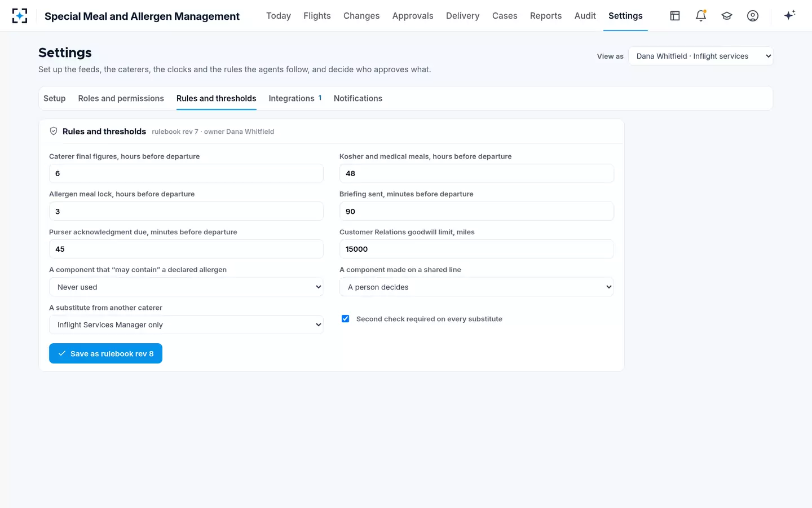Open the graduation cap training icon
The height and width of the screenshot is (508, 812).
click(727, 16)
